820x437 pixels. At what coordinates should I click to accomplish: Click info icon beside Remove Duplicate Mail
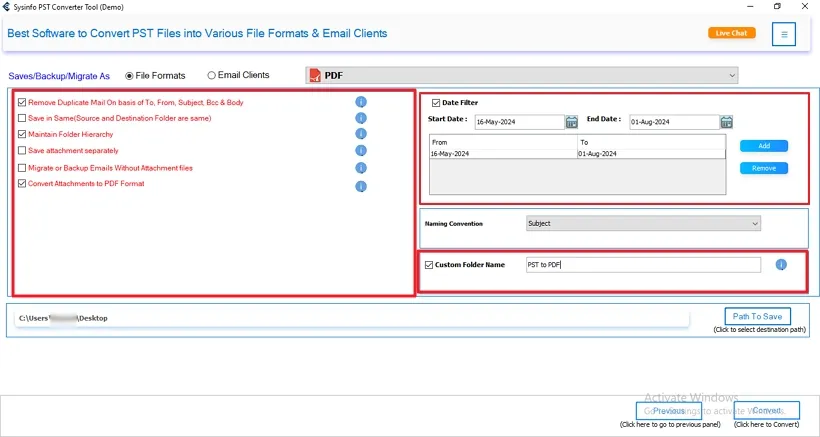(361, 102)
